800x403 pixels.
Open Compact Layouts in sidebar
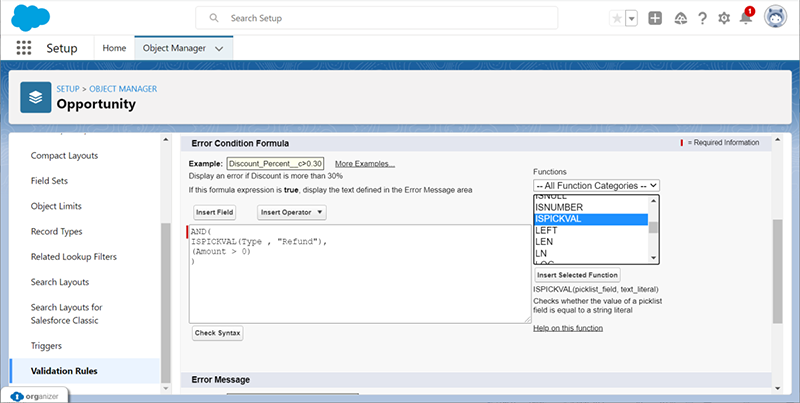tap(64, 156)
